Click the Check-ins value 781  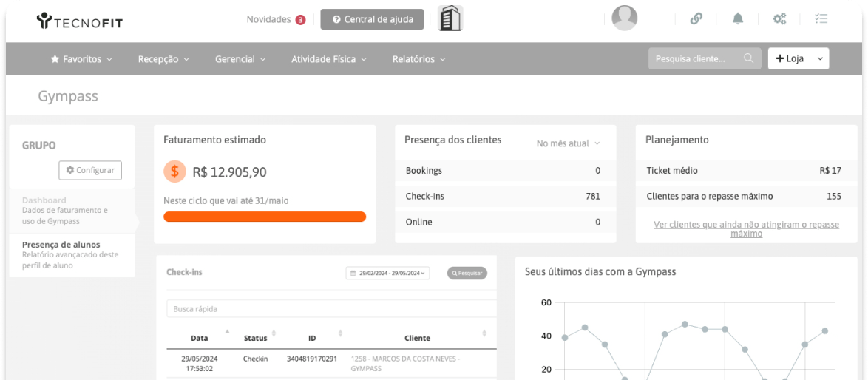593,196
